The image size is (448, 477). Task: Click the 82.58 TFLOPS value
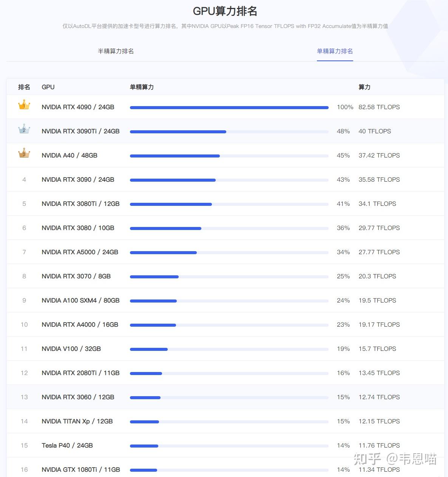379,107
